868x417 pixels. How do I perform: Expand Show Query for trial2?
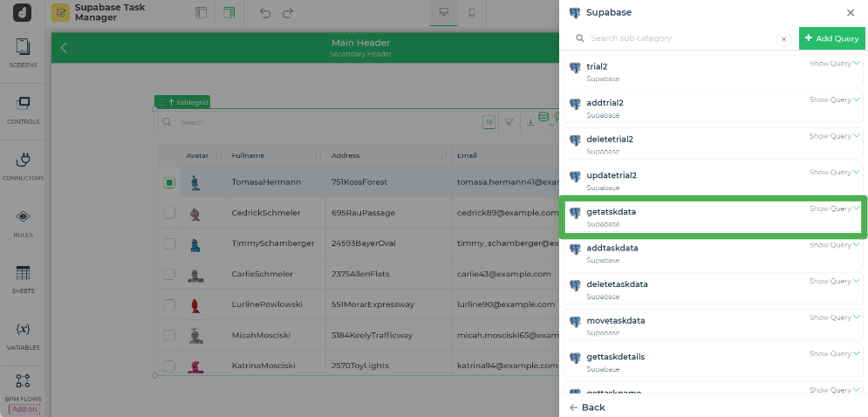[x=834, y=64]
